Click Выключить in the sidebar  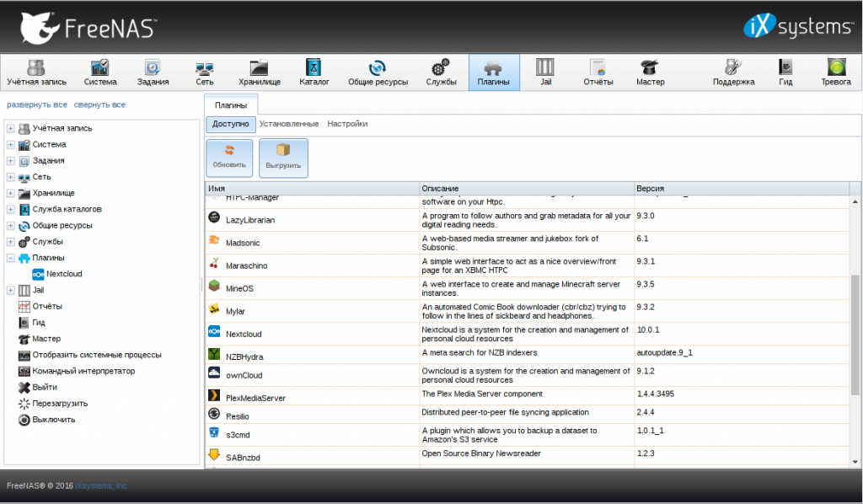pos(47,420)
